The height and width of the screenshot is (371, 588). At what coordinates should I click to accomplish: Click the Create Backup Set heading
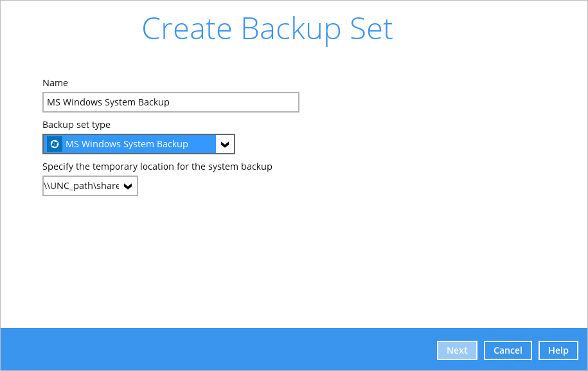coord(267,29)
